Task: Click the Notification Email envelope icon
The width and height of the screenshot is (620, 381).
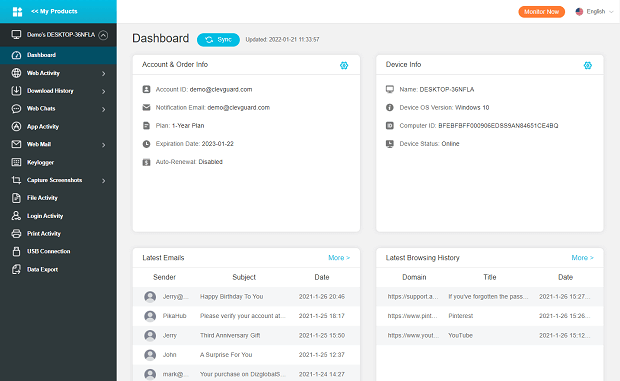Action: point(146,108)
